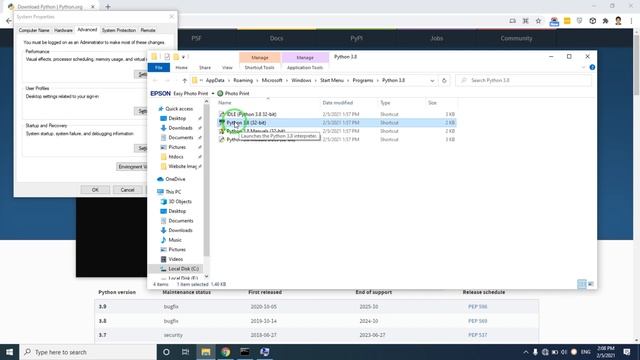The width and height of the screenshot is (640, 360).
Task: Click the AppData breadcrumb in address bar
Action: tap(215, 80)
